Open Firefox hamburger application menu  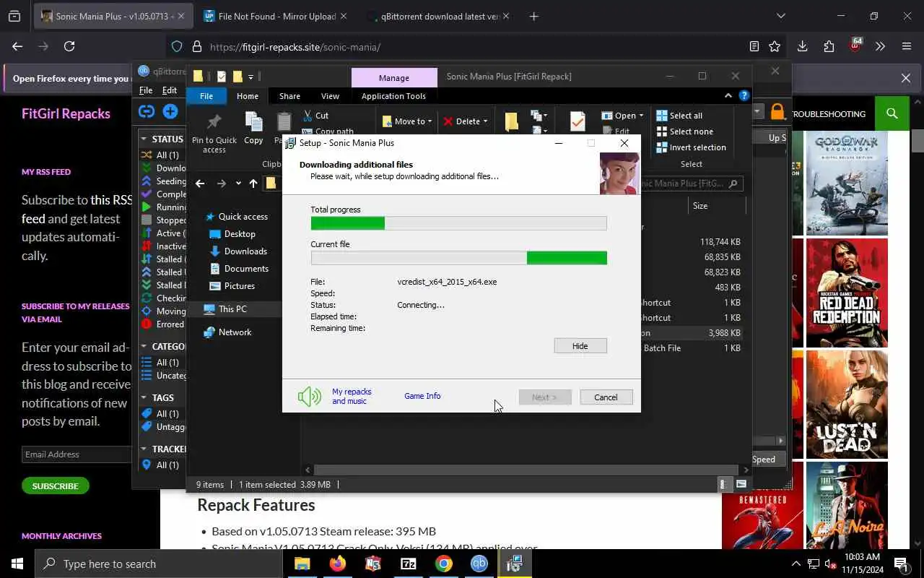click(907, 46)
